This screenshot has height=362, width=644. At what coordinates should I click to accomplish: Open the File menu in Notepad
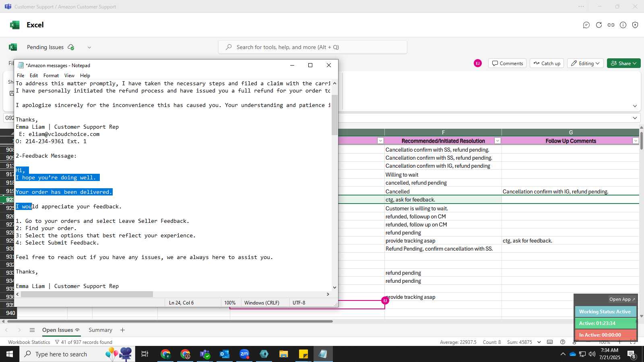click(21, 75)
